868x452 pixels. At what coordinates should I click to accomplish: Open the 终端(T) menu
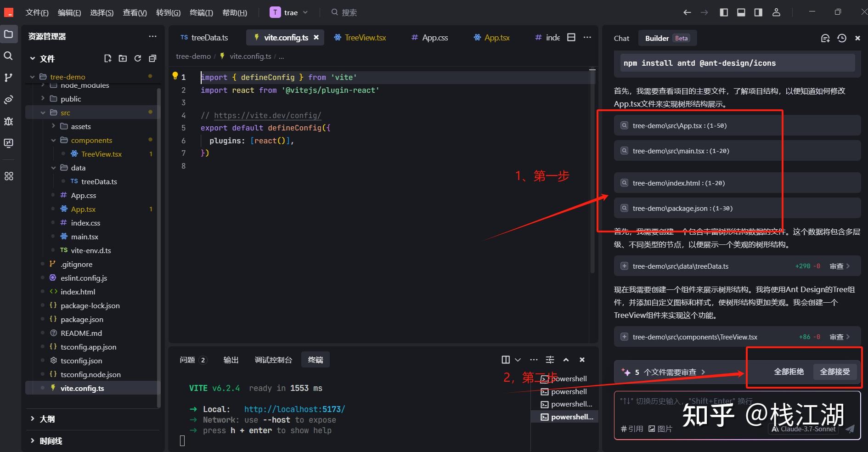(x=201, y=12)
